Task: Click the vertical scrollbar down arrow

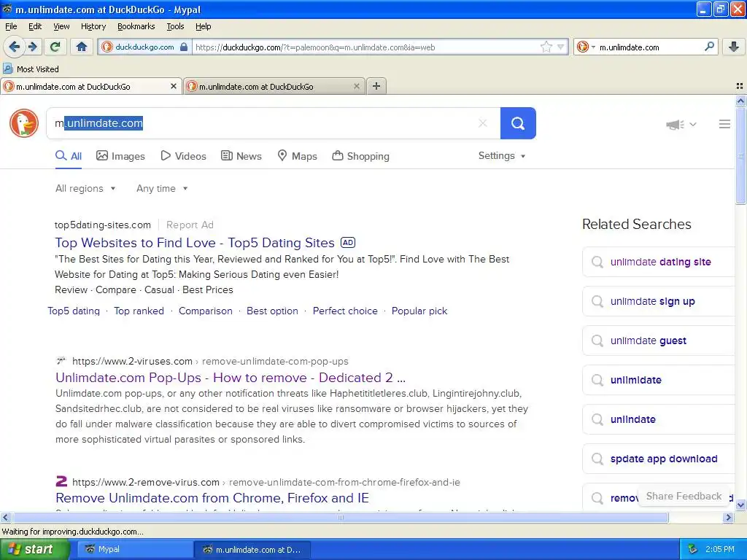Action: (x=740, y=505)
